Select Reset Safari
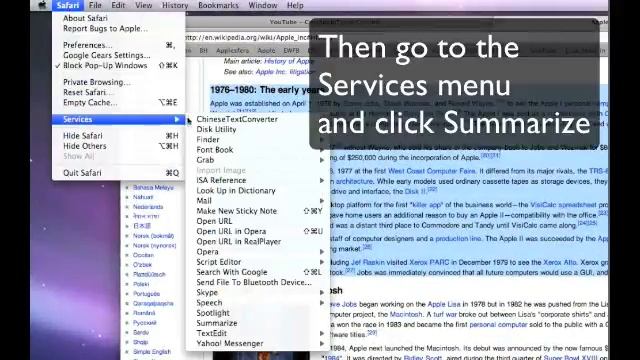This screenshot has height=360, width=640. pos(88,92)
